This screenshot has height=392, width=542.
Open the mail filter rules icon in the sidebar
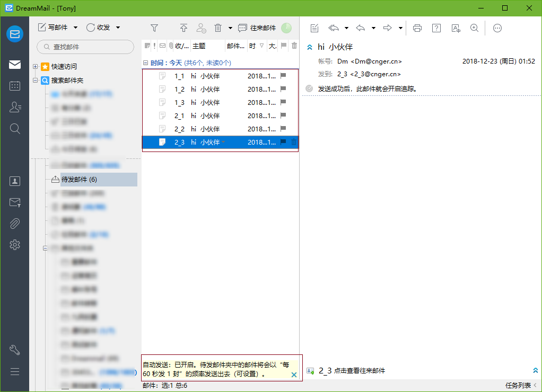pyautogui.click(x=15, y=202)
